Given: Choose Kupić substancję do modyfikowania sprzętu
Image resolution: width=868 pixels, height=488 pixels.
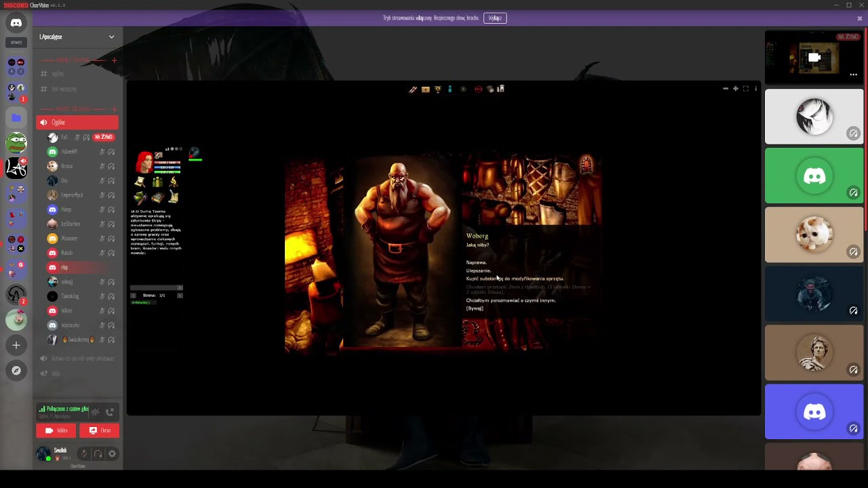Looking at the screenshot, I should tap(515, 279).
